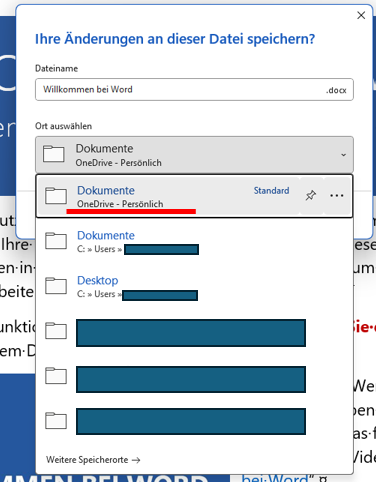This screenshot has width=376, height=482.
Task: Pin the Dokumente OneDrive location
Action: click(x=311, y=195)
